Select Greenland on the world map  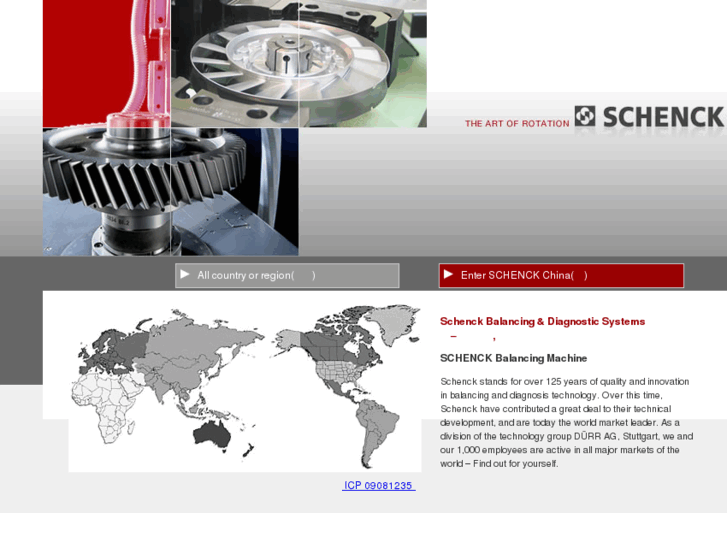pos(392,322)
